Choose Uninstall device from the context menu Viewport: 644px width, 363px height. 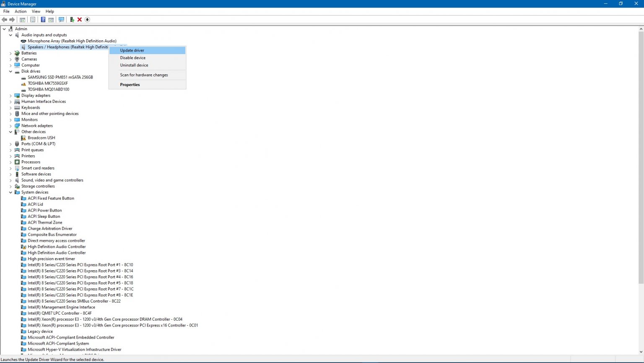point(147,65)
